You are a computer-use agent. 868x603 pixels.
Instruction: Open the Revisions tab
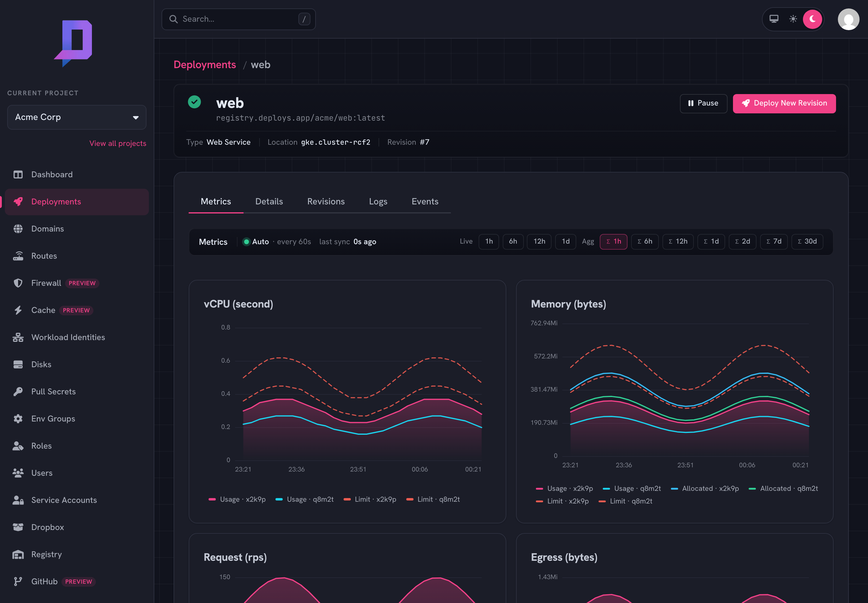pyautogui.click(x=326, y=202)
